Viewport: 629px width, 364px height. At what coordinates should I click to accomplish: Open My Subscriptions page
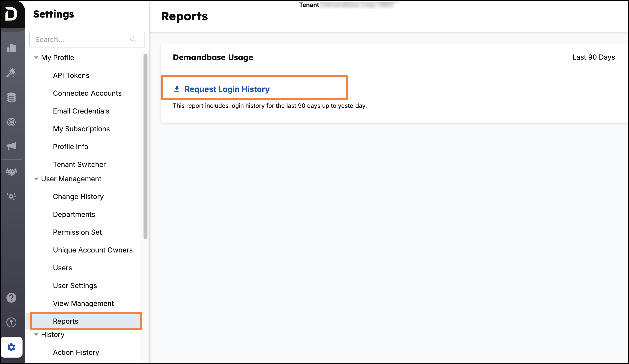81,129
